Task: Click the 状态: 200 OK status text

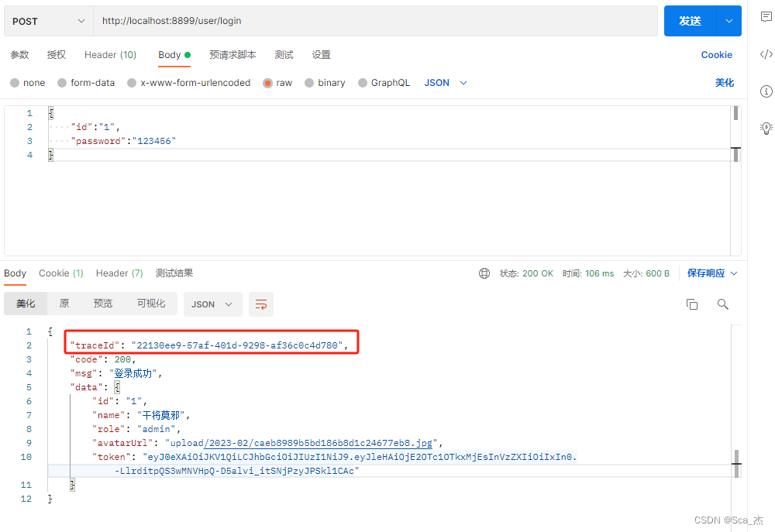Action: point(526,273)
